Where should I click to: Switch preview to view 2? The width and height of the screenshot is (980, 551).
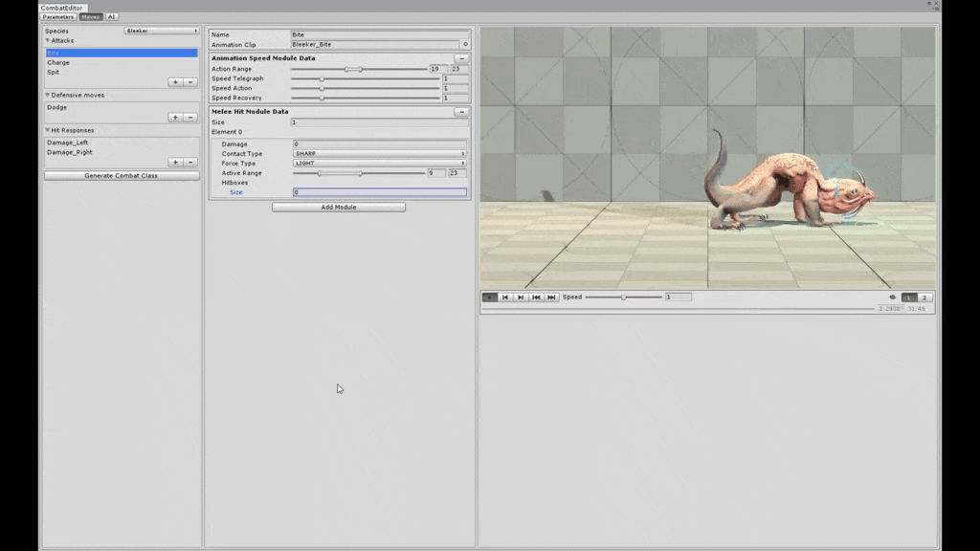point(924,298)
